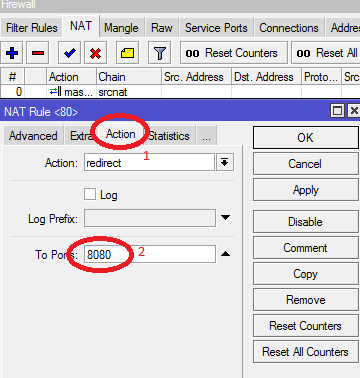Click To Ports field showing 8080

(150, 254)
